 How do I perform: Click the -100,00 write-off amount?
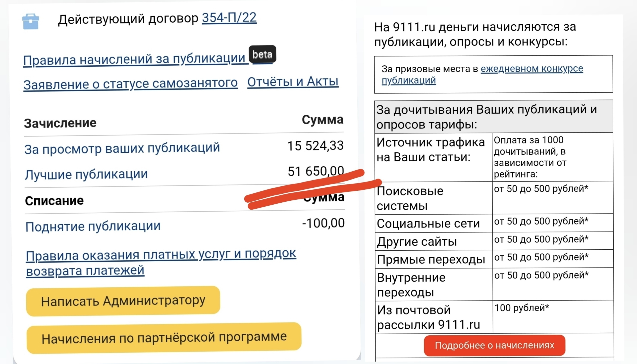click(x=323, y=223)
